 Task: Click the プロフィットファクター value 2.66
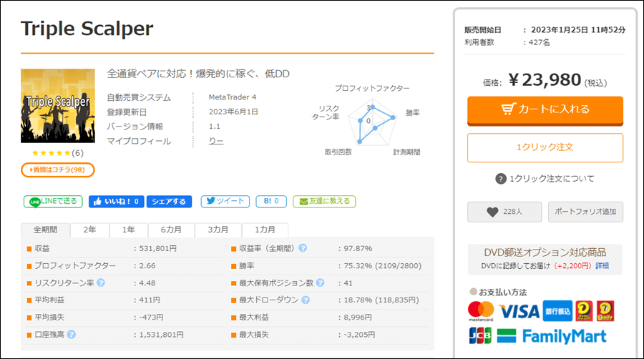point(147,266)
